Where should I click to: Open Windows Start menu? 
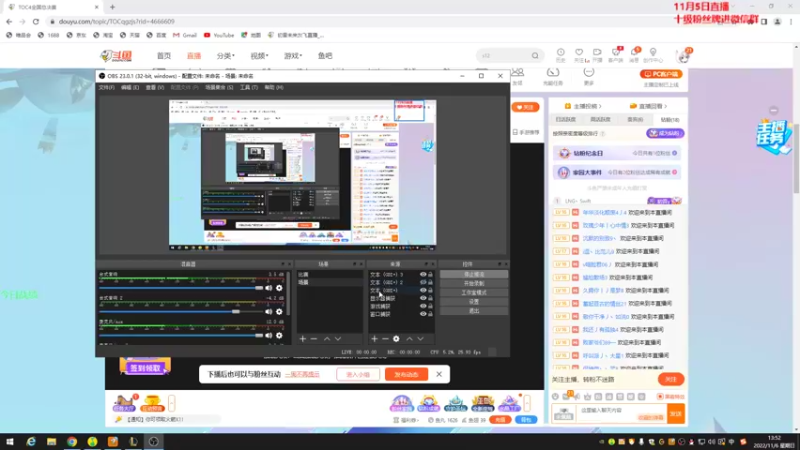(x=10, y=441)
